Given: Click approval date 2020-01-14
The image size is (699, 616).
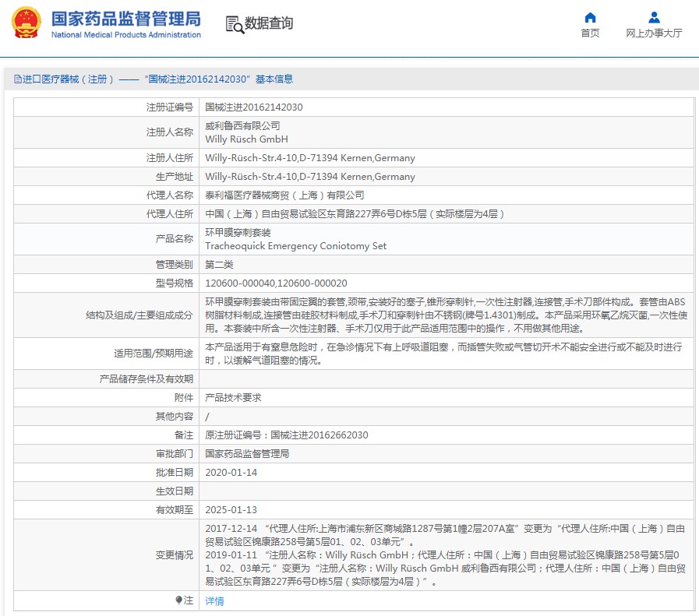Looking at the screenshot, I should coord(231,473).
